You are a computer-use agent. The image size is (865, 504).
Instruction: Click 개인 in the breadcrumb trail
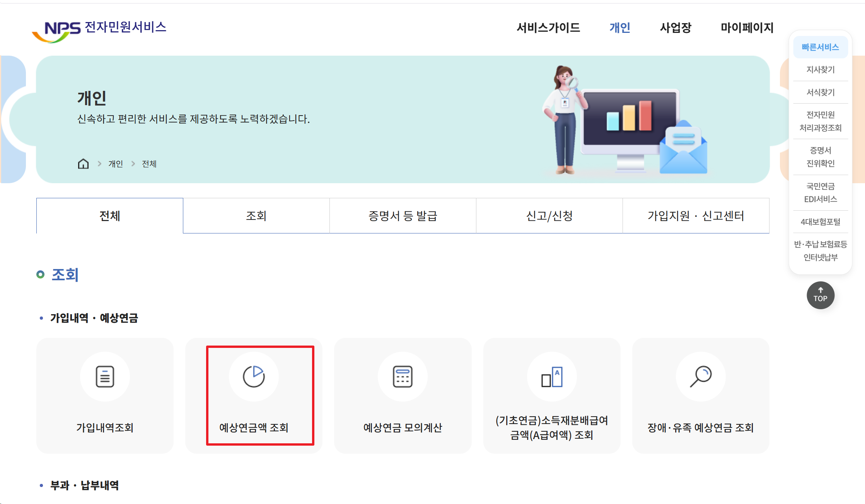tap(115, 163)
